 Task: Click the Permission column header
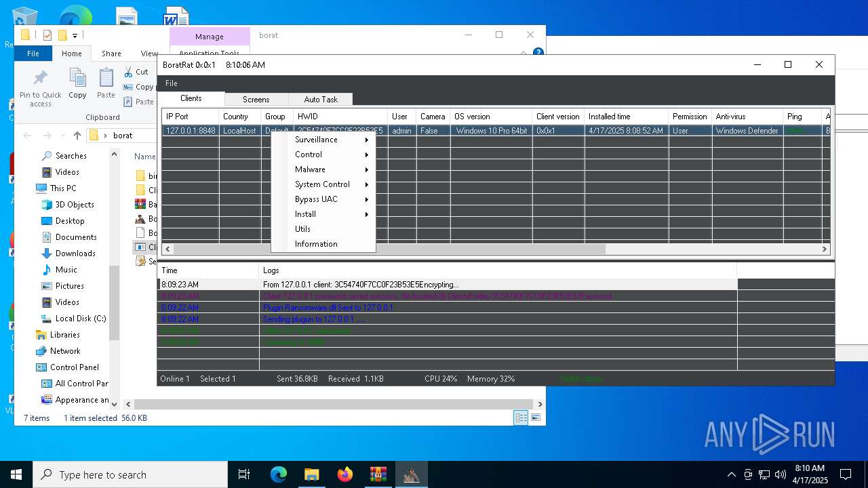(690, 117)
